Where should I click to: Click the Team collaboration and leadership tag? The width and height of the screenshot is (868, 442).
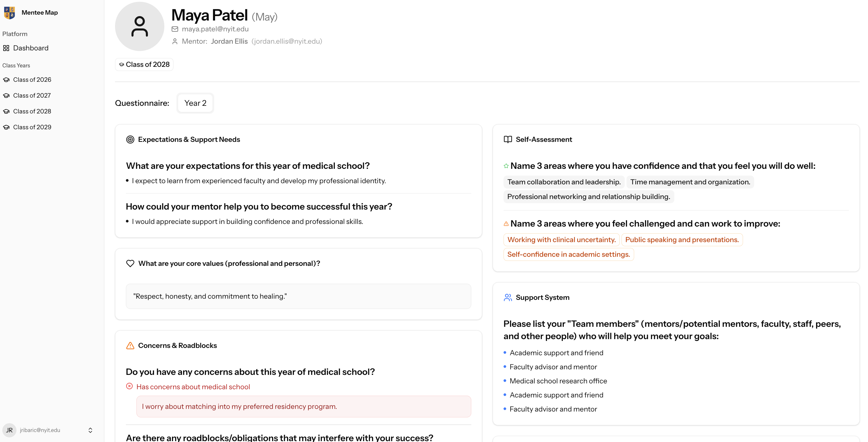[x=564, y=182]
